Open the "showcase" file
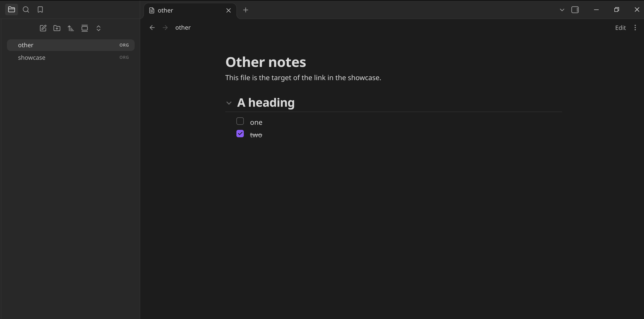Screen dimensions: 644x319 (71, 58)
